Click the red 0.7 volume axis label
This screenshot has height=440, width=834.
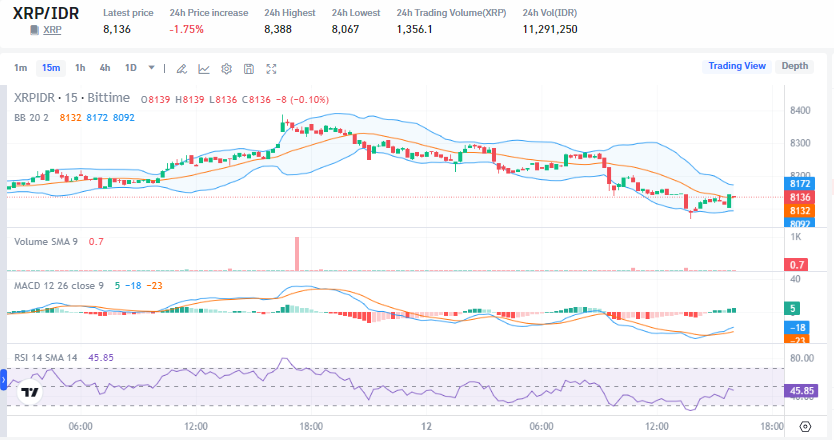[x=796, y=265]
